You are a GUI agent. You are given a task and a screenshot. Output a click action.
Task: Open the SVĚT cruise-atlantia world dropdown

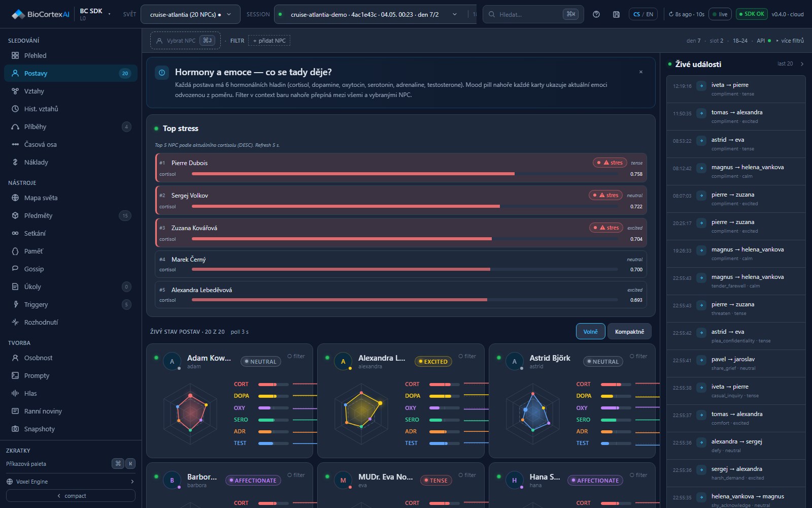click(190, 14)
